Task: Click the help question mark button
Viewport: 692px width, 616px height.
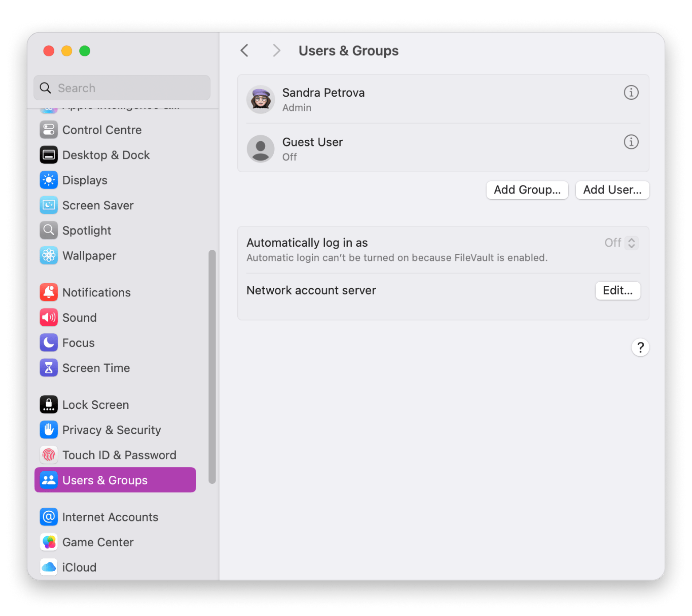Action: click(640, 347)
